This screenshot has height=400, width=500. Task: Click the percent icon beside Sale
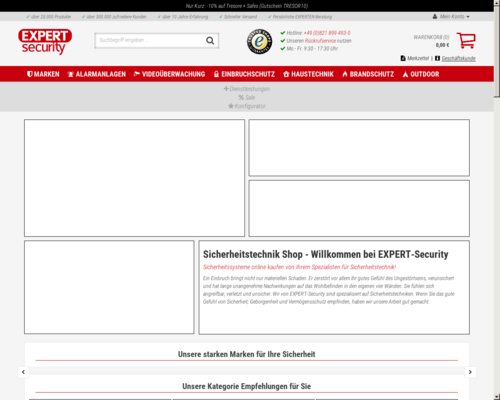pos(241,97)
